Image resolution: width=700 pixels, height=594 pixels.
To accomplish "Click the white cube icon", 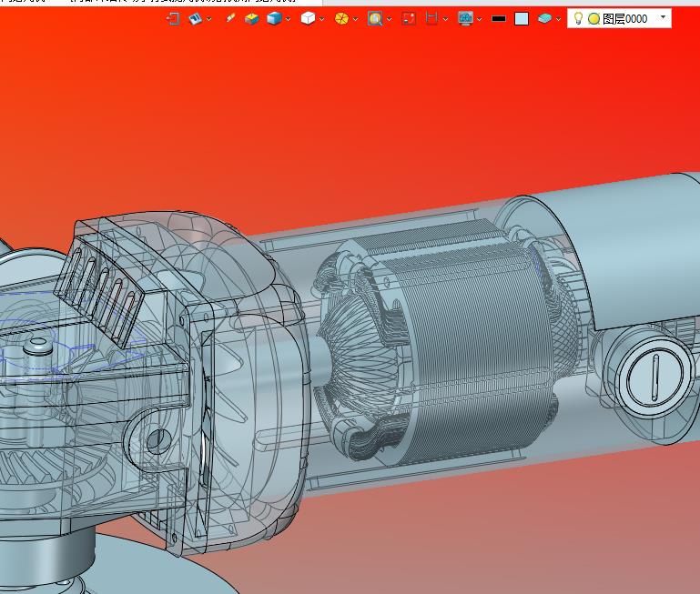I will 308,19.
